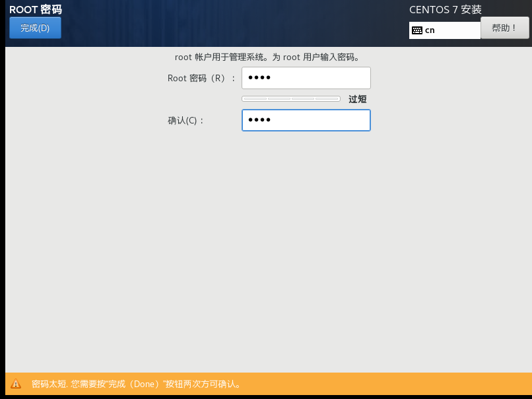Click the CENTOS 7 安装 heading
This screenshot has width=532, height=399.
[445, 9]
